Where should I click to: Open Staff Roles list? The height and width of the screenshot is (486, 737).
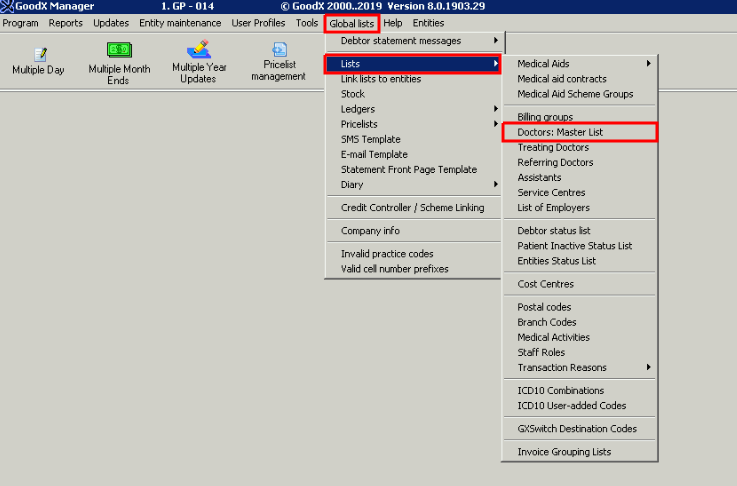(580, 353)
